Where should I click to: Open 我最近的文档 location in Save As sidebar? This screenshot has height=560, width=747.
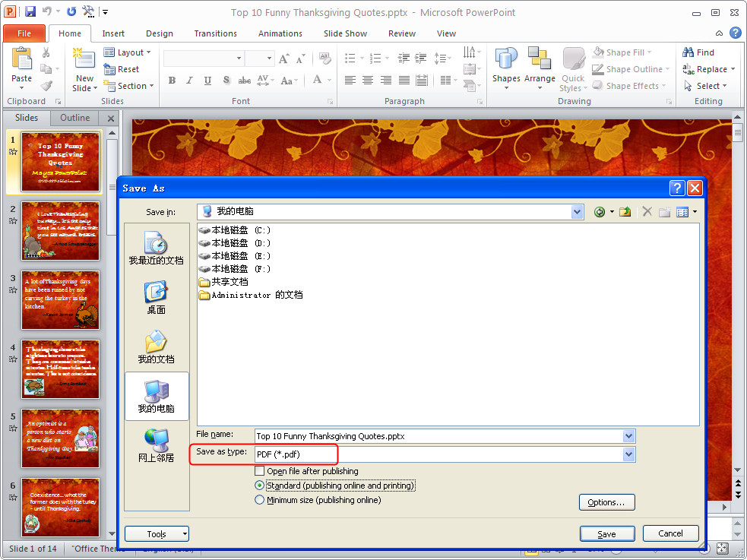pyautogui.click(x=157, y=248)
